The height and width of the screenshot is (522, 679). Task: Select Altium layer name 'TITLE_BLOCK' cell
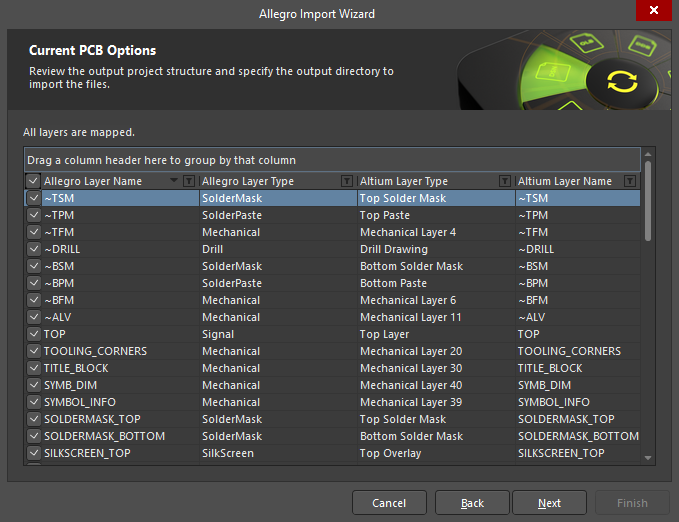(x=578, y=368)
